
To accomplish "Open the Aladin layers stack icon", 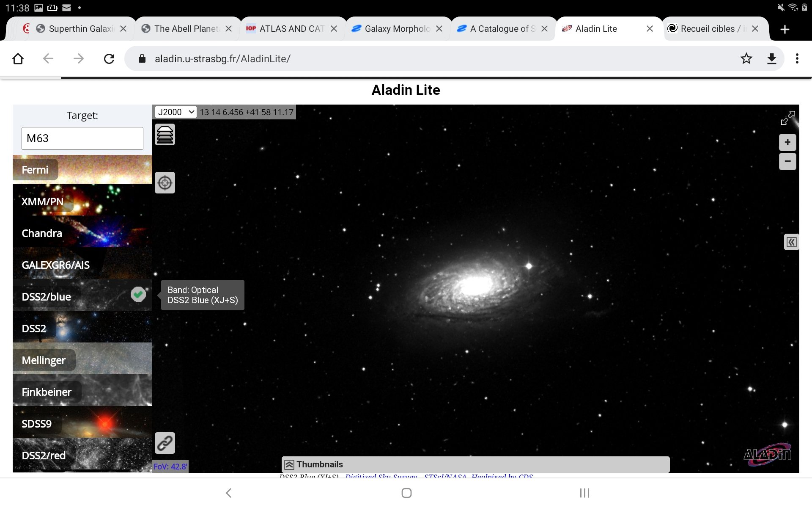I will coord(165,135).
